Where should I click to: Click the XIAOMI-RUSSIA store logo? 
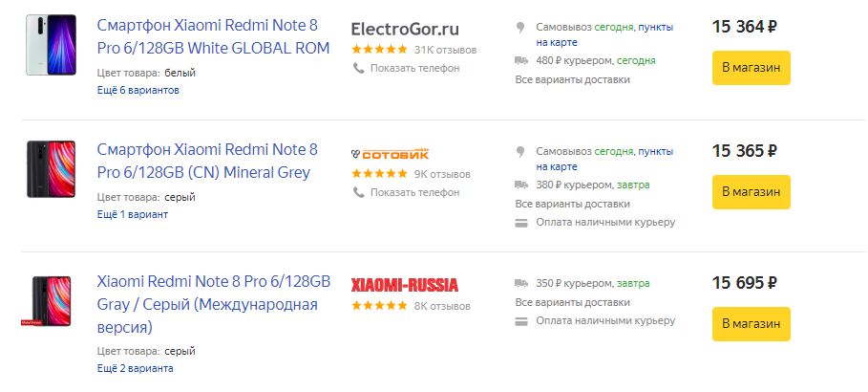point(405,284)
